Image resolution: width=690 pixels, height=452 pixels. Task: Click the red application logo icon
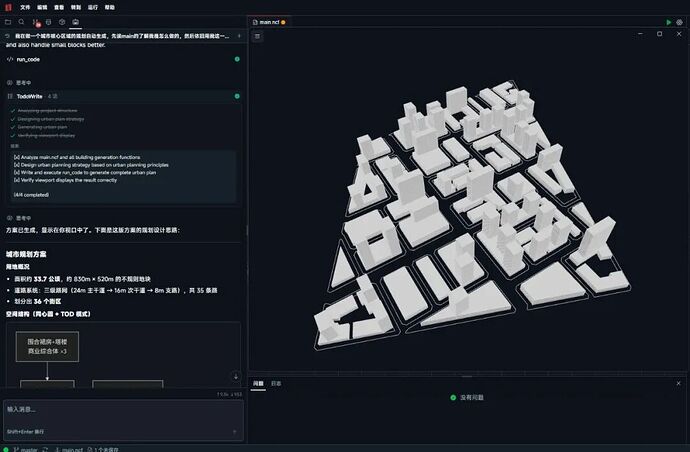8,7
